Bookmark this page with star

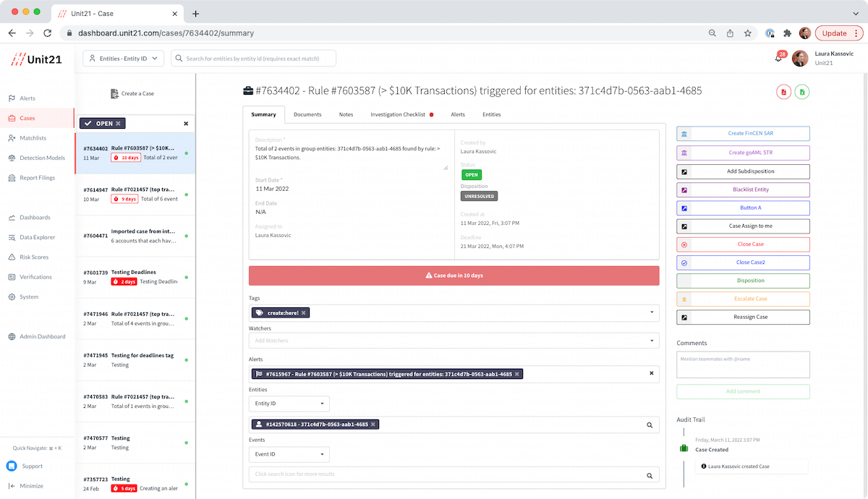[748, 33]
